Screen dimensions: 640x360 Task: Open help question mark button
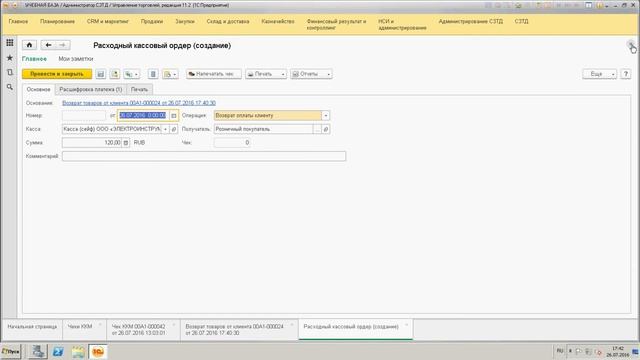tap(625, 74)
